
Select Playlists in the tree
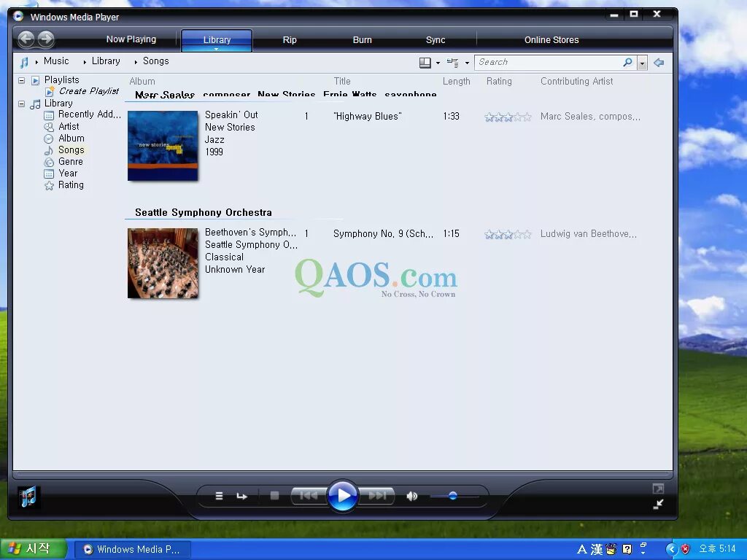click(x=61, y=80)
